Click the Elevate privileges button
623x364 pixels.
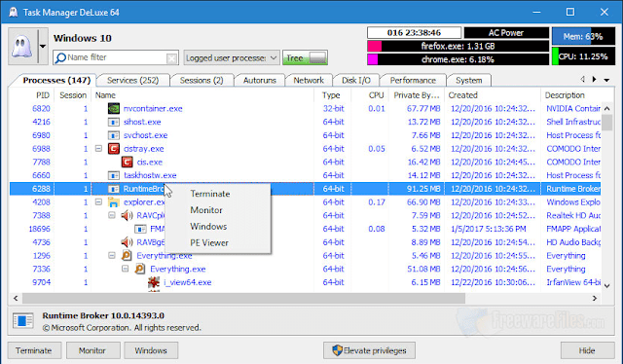[370, 350]
